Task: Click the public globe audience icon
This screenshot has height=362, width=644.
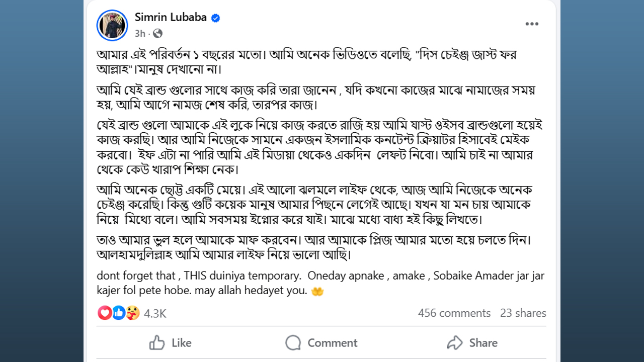Action: point(157,34)
